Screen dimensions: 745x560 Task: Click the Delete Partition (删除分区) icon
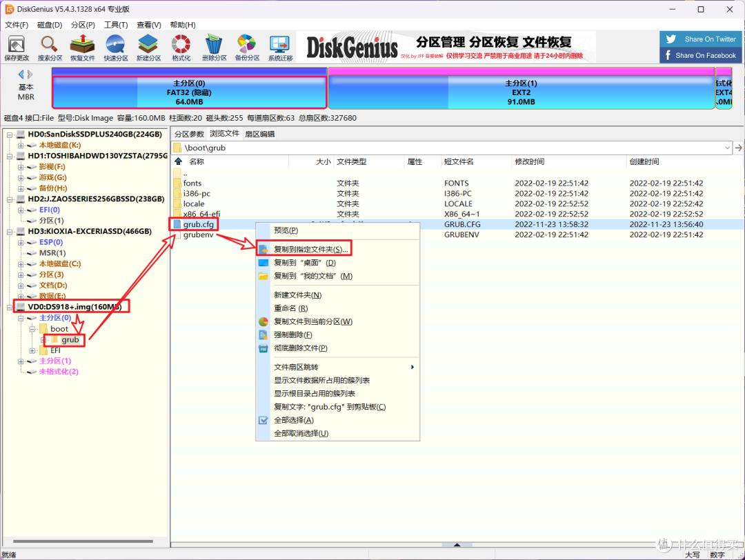[x=214, y=47]
